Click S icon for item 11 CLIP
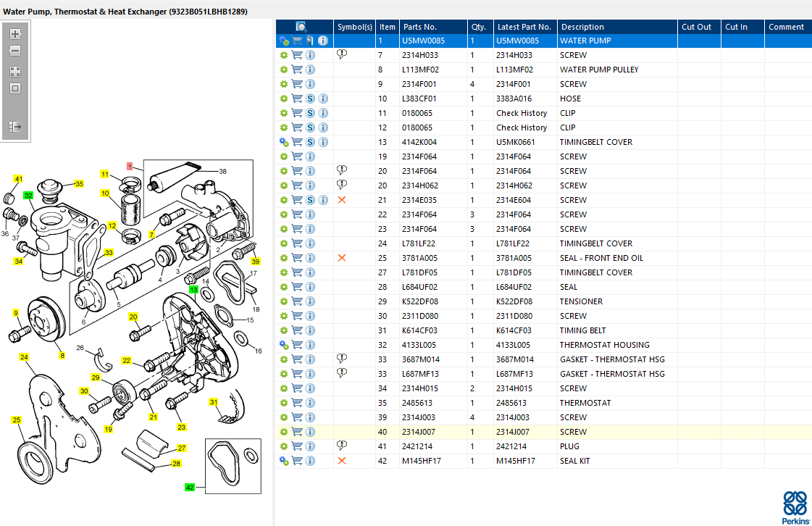The height and width of the screenshot is (526, 812). 310,113
